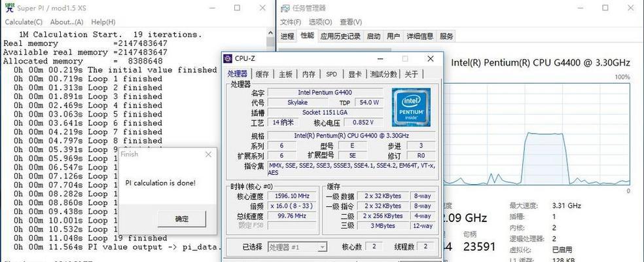Switch to the 显卡 tab in CPU-Z

355,74
